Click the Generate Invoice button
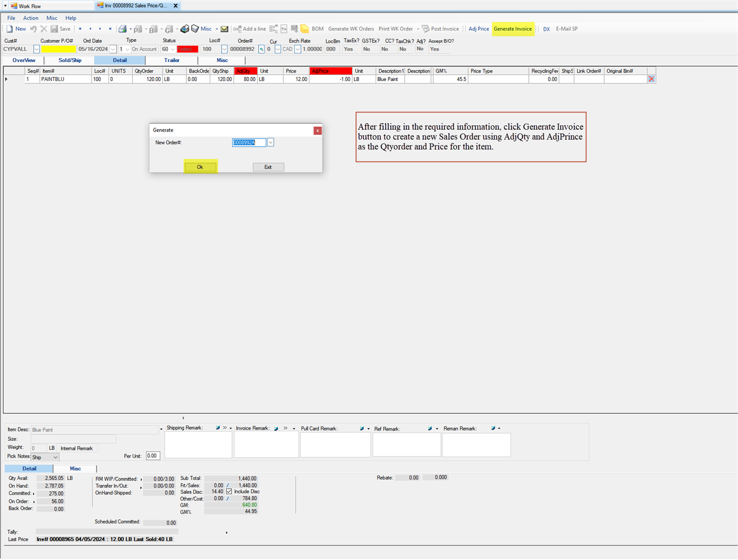The width and height of the screenshot is (738, 560). (x=513, y=29)
